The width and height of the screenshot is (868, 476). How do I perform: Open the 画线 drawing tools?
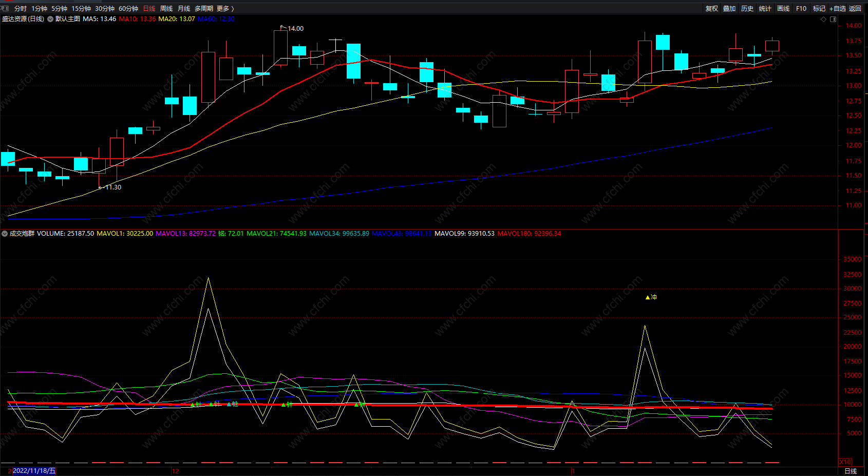pos(783,9)
